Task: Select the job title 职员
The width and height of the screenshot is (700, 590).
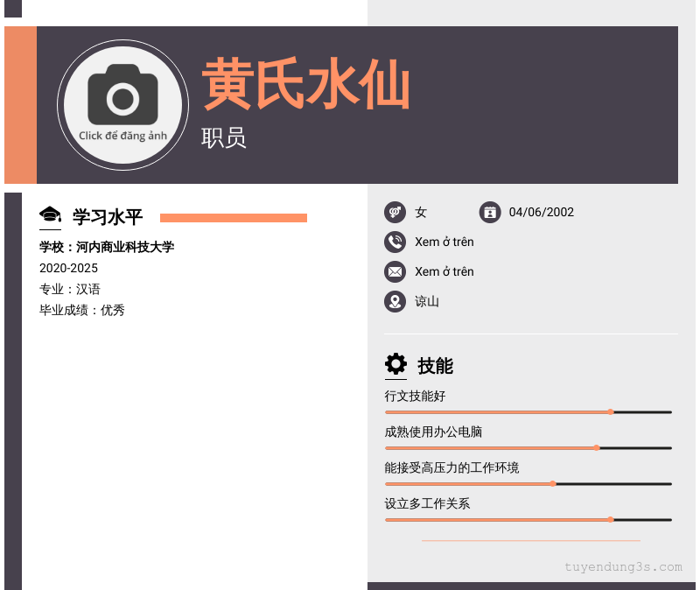Action: (224, 137)
